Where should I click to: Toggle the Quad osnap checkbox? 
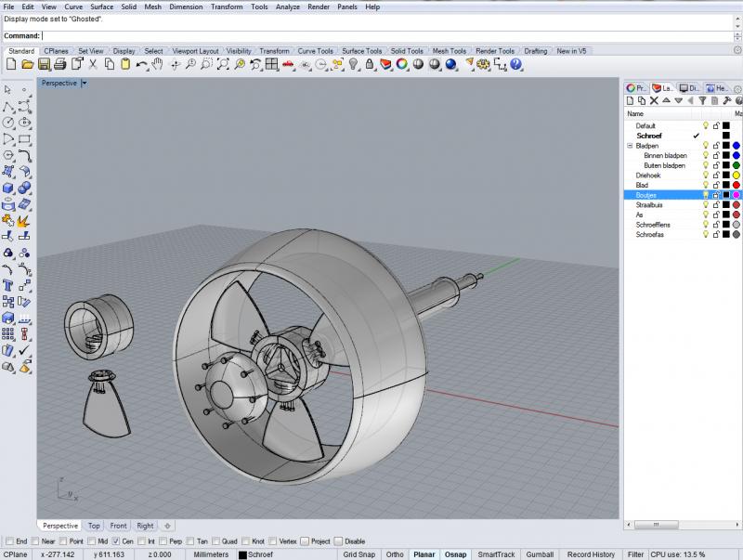(215, 541)
